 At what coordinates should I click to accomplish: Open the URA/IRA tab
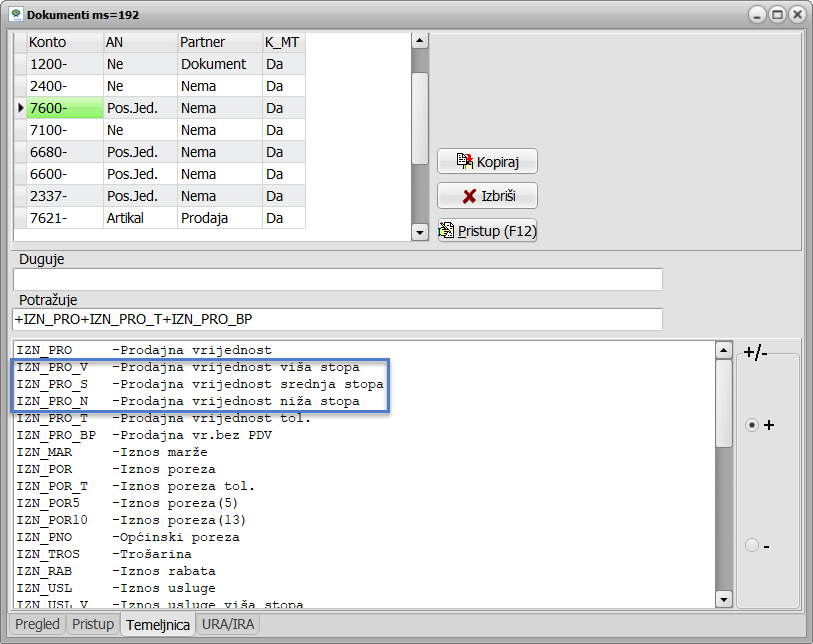pos(226,624)
